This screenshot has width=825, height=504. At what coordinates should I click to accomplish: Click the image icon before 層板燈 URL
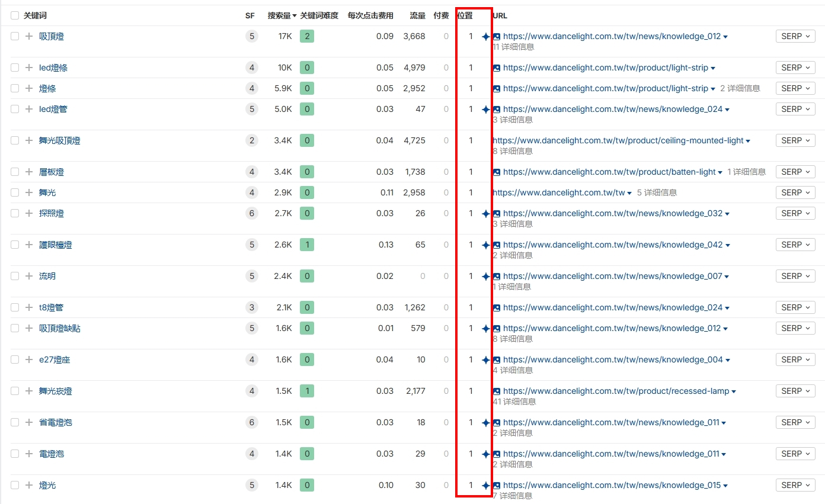[497, 172]
